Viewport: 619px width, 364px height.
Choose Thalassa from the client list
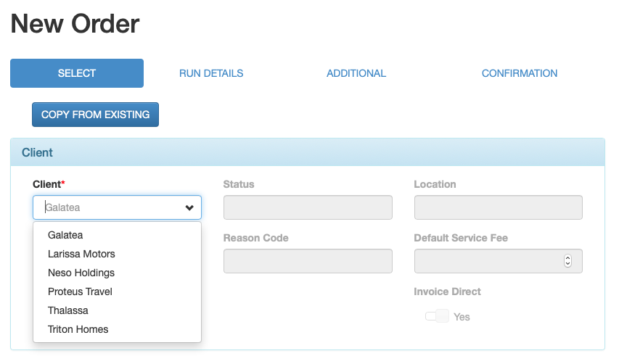[x=68, y=310]
